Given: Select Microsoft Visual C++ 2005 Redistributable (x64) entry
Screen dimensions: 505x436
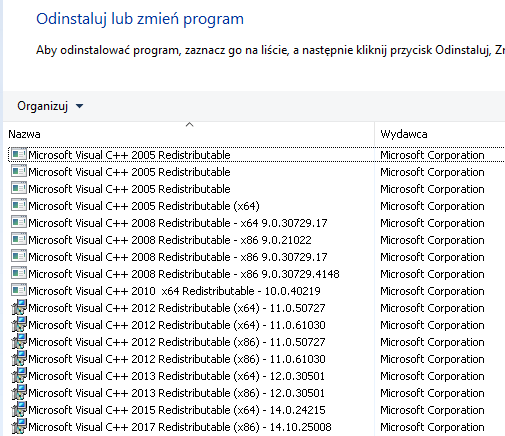Looking at the screenshot, I should tap(144, 206).
